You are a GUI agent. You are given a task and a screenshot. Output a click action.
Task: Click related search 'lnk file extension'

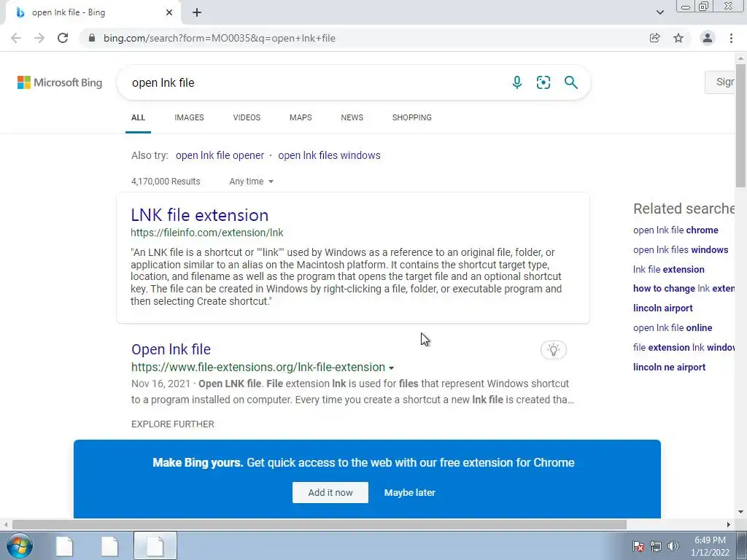coord(668,270)
